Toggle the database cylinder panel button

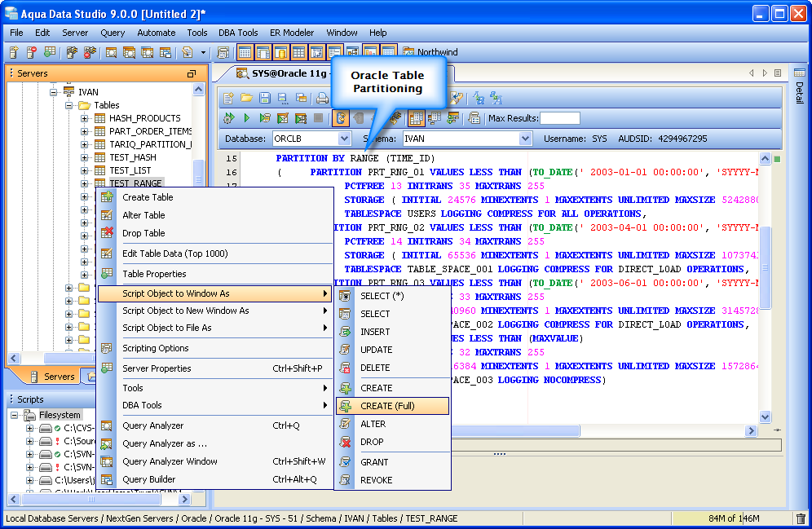[280, 52]
